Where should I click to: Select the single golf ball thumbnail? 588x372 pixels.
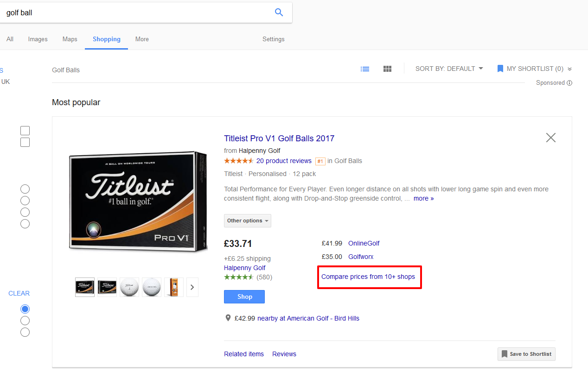[x=129, y=287]
